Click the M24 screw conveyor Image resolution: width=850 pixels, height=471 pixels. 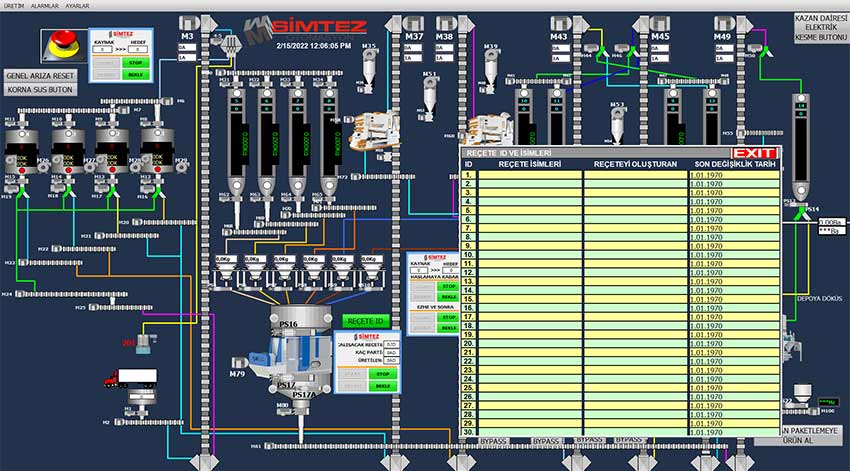(x=72, y=294)
